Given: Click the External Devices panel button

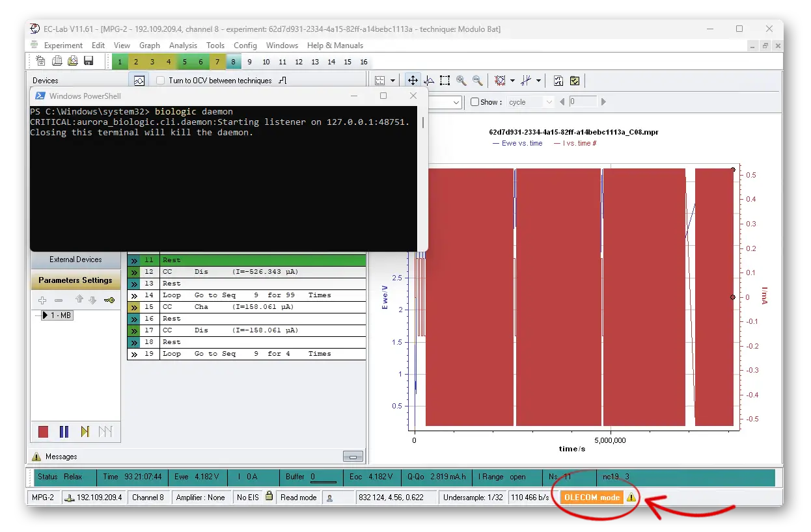Looking at the screenshot, I should [76, 259].
